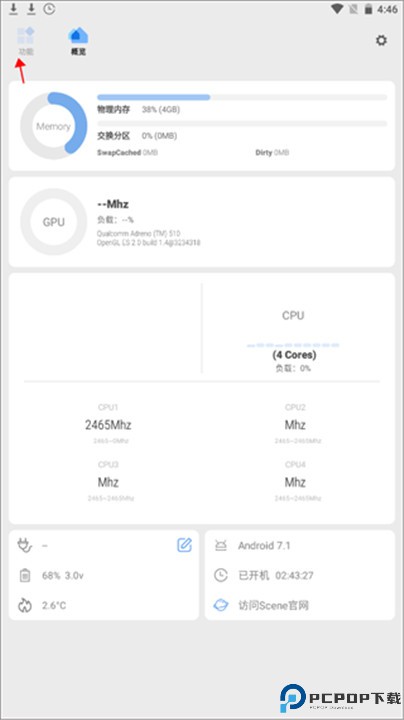Screen dimensions: 404x720
Task: Click the battery edit pencil icon
Action: coord(184,545)
